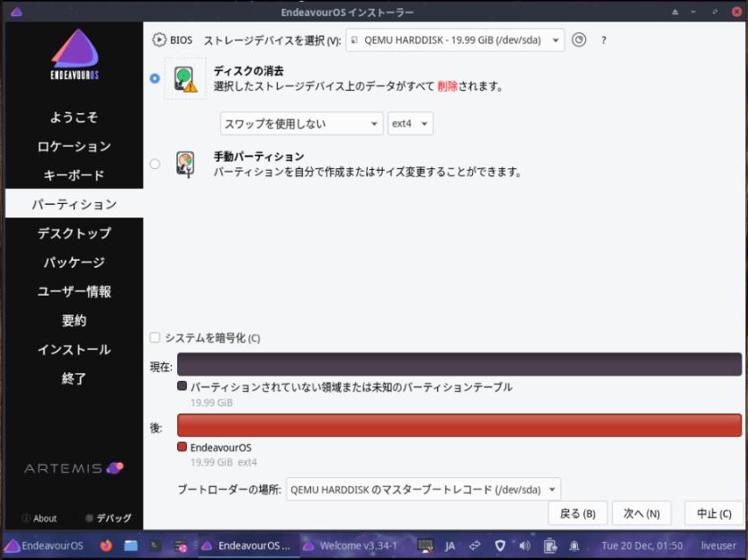This screenshot has width=748, height=560.
Task: Go to the インストール install step
Action: 74,349
